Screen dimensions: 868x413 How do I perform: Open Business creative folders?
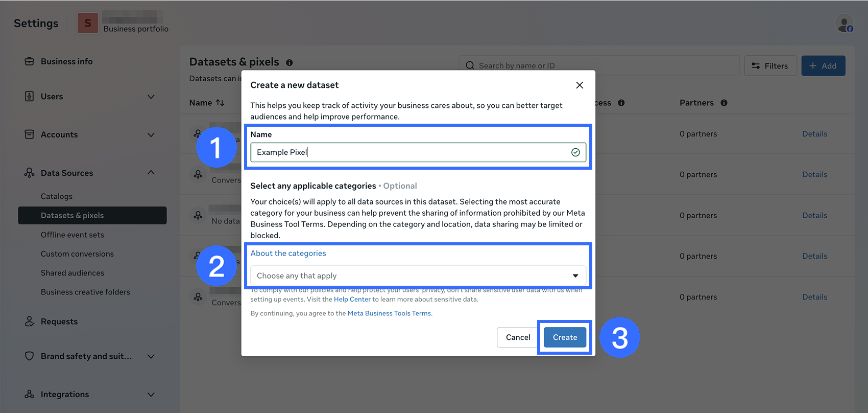pos(85,292)
